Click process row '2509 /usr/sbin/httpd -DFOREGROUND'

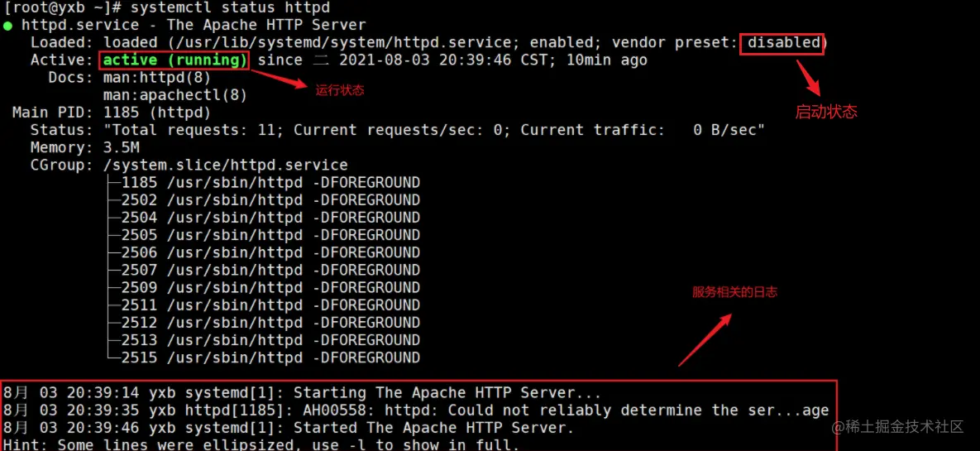270,288
